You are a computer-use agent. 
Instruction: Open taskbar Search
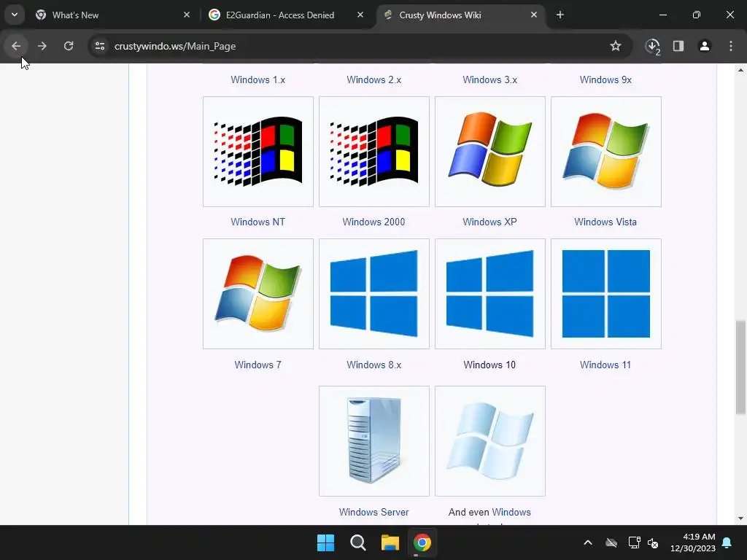[x=357, y=542]
